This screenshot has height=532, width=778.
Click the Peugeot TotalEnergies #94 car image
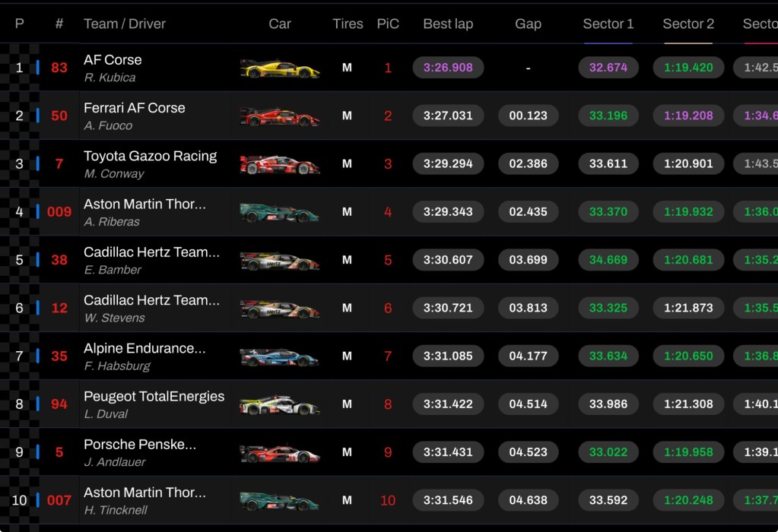tap(280, 405)
